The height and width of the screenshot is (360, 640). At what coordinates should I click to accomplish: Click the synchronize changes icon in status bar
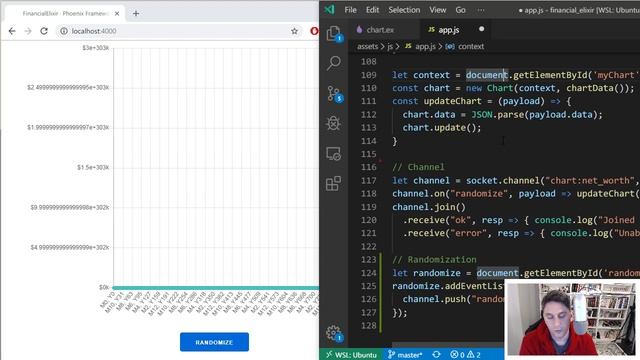436,354
